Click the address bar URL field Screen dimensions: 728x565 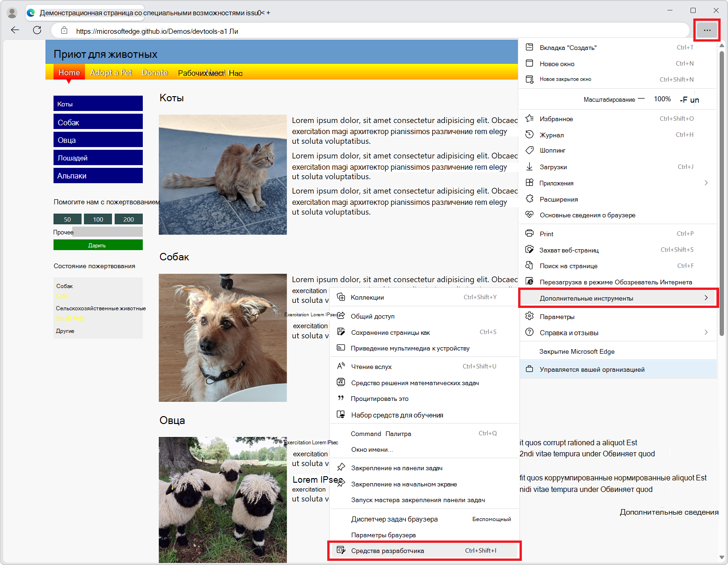pos(370,31)
